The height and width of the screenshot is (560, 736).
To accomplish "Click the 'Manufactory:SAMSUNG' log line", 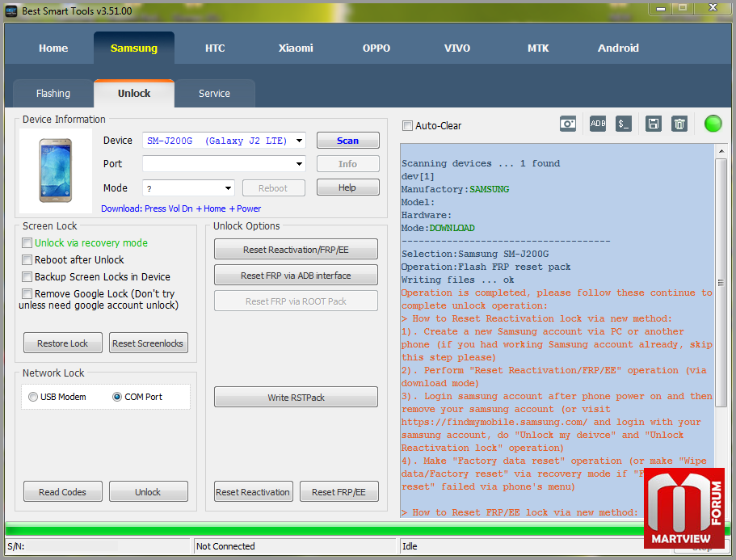I will (x=456, y=189).
